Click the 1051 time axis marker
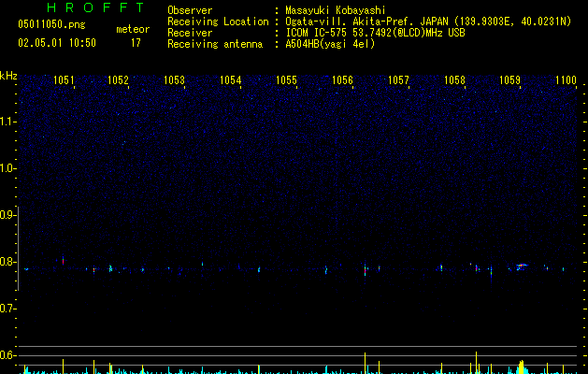Viewport: 588px width, 374px height. tap(64, 80)
